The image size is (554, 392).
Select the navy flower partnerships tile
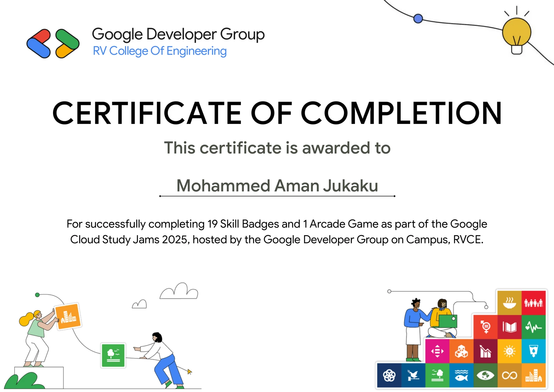(x=389, y=375)
